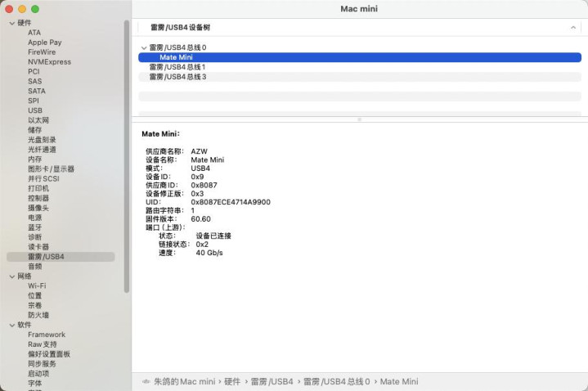Select 雷雳/USB4 in the sidebar

tap(61, 257)
